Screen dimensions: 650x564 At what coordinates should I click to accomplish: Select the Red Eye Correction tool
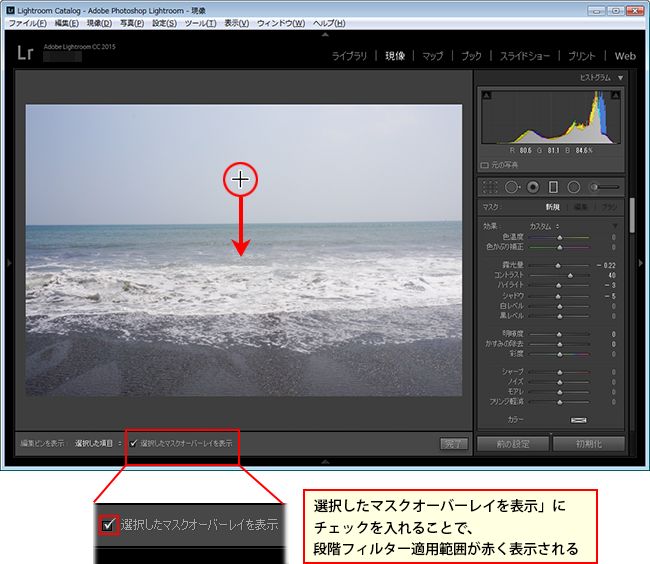tap(533, 187)
